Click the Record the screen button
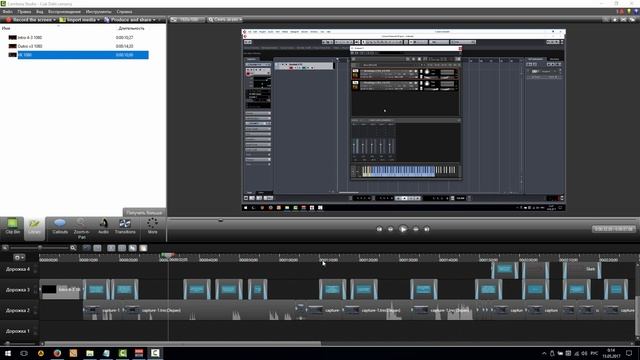The image size is (640, 360). pos(29,20)
